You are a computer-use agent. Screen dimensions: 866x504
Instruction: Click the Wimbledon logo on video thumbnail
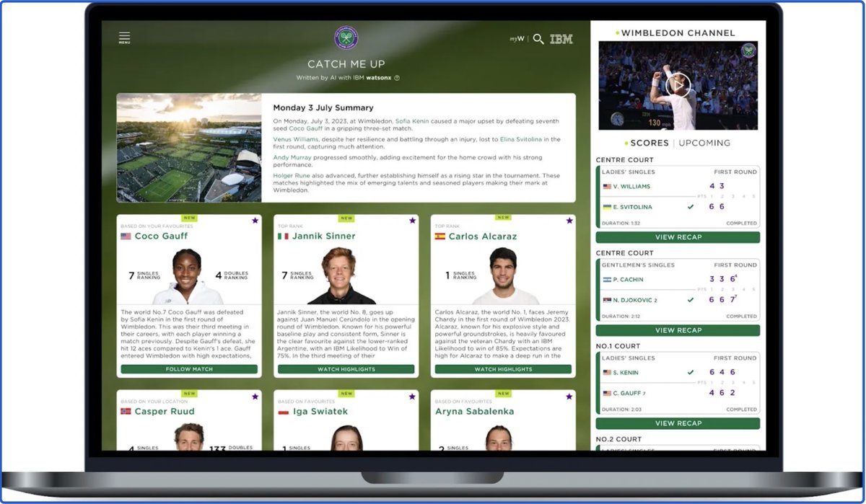749,51
